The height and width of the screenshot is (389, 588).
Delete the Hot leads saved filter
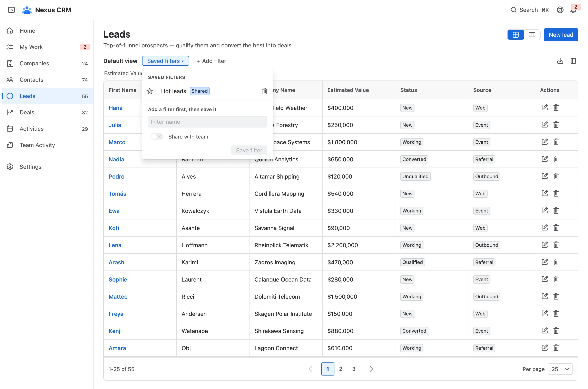265,91
